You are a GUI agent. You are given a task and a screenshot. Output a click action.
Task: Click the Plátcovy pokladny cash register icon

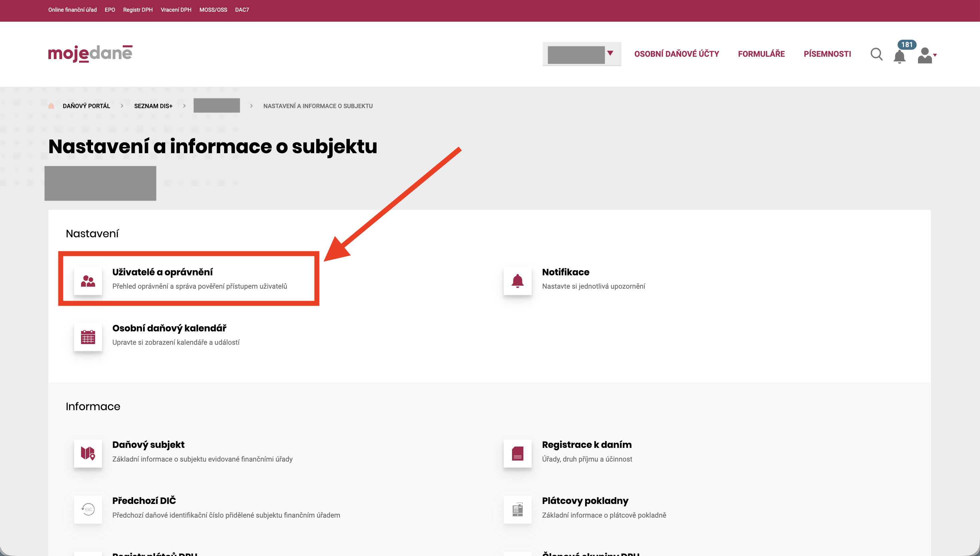517,509
